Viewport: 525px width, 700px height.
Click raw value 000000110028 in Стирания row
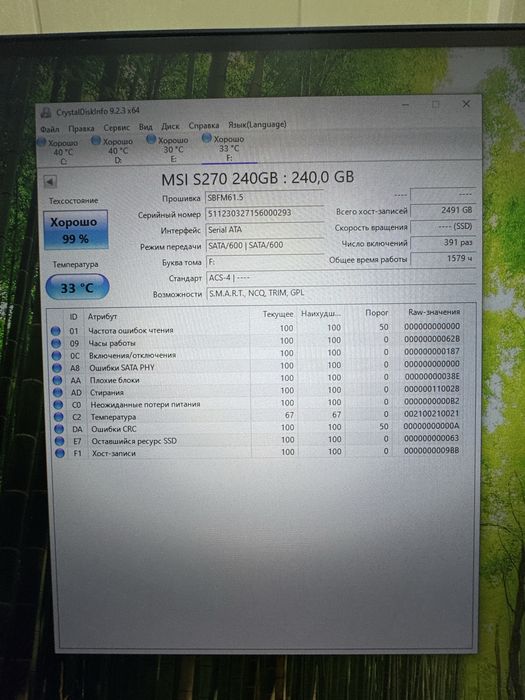point(432,389)
